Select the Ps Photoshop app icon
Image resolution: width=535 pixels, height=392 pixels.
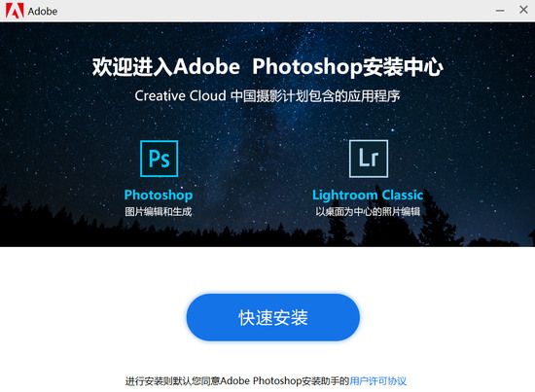point(159,159)
